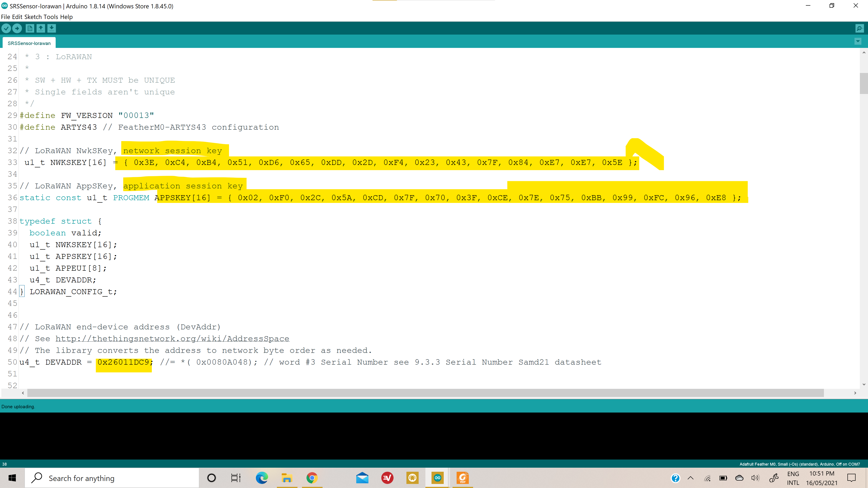The image size is (868, 488).
Task: Click the port selector COM7 indicator
Action: point(852,464)
